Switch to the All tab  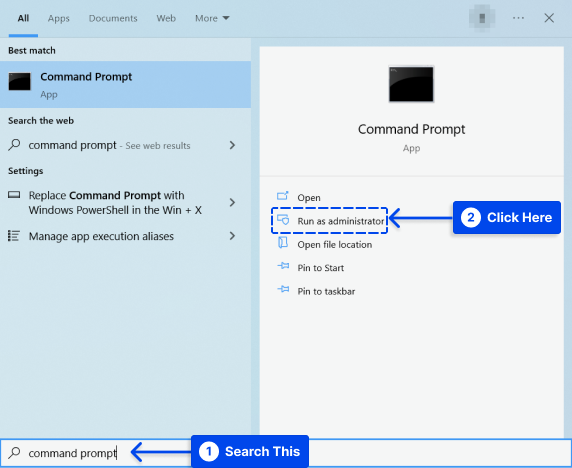[x=23, y=18]
